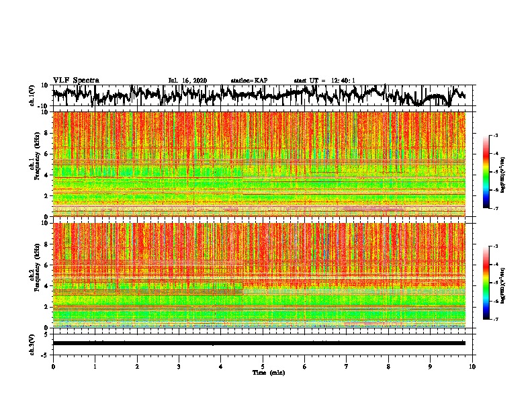Click time axis tick label "1"
Screen dimensions: 532x411
pyautogui.click(x=95, y=367)
